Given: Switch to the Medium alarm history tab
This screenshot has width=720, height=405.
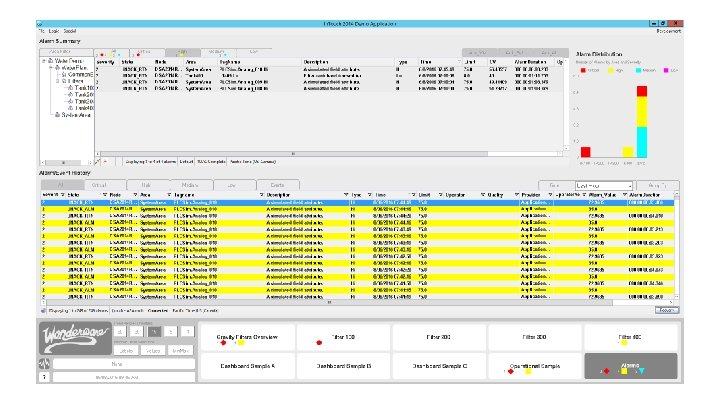Looking at the screenshot, I should click(x=191, y=185).
